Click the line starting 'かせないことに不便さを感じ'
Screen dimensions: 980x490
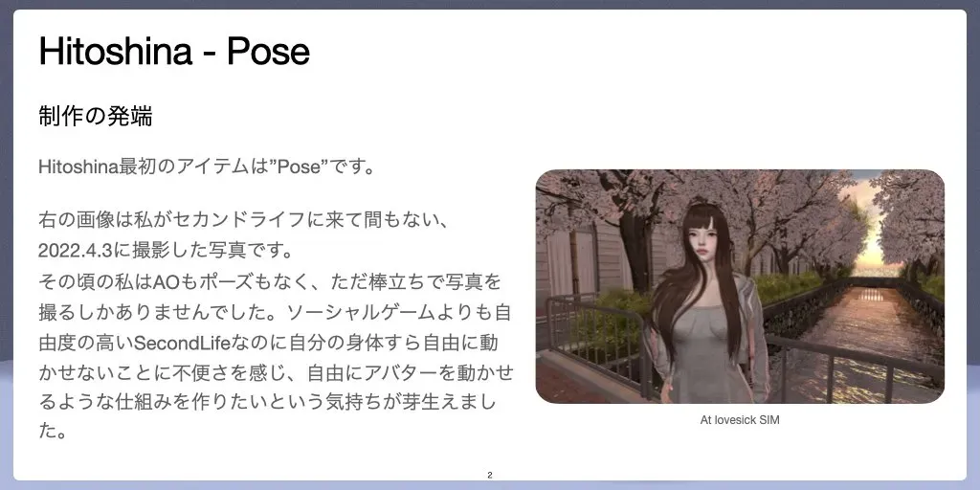click(276, 373)
